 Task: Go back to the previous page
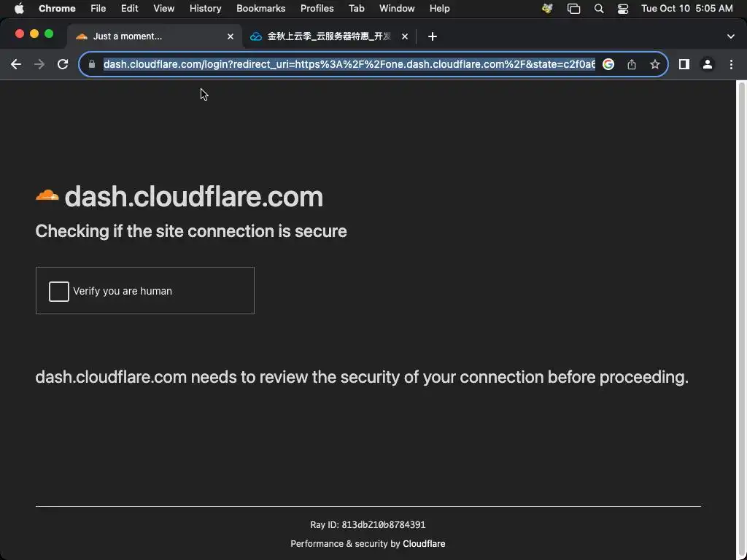(16, 64)
